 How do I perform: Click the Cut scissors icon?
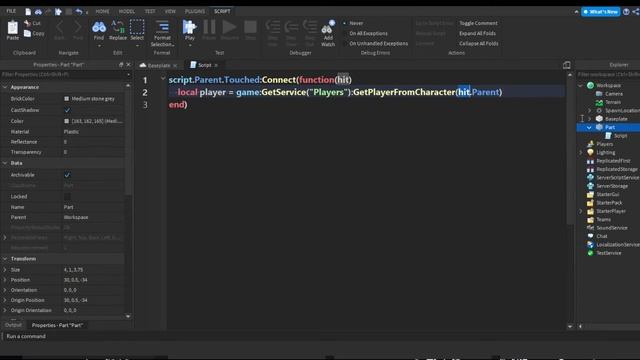coord(28,23)
